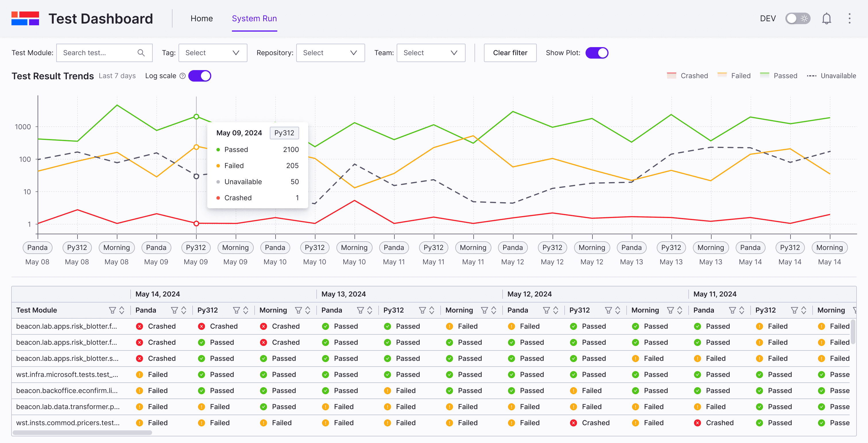Select the System Run tab
868x443 pixels.
pyautogui.click(x=254, y=19)
